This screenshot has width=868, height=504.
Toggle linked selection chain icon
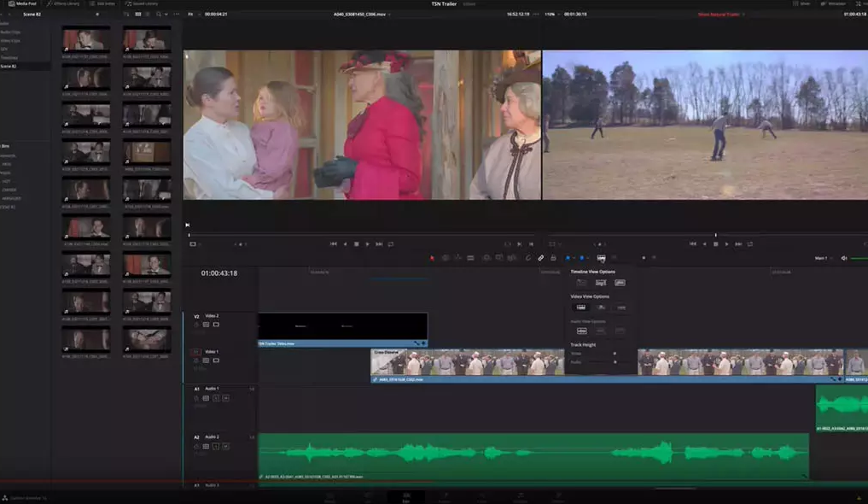[541, 258]
